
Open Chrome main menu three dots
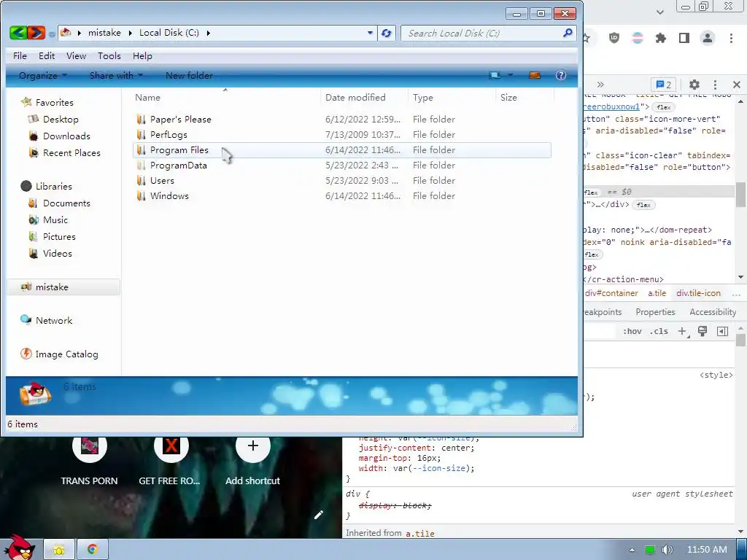tap(731, 38)
